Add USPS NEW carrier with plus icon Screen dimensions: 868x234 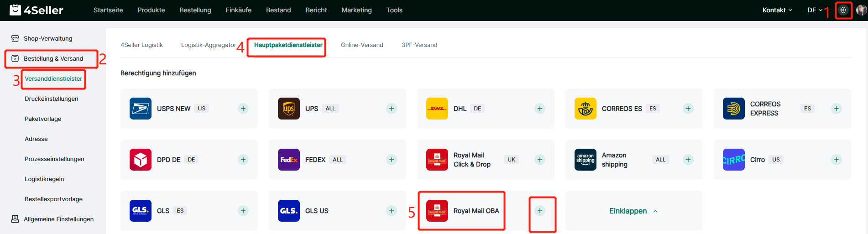click(243, 109)
